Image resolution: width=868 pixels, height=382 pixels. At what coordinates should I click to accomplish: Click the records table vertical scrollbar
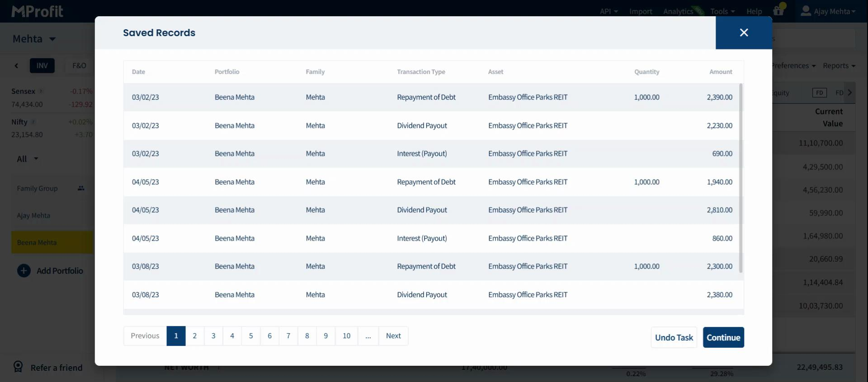(741, 178)
